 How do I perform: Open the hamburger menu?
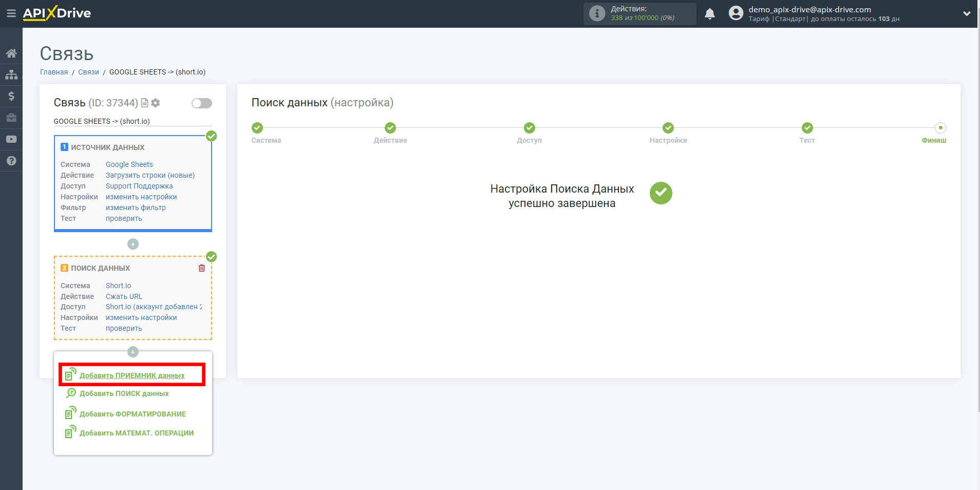pyautogui.click(x=11, y=13)
